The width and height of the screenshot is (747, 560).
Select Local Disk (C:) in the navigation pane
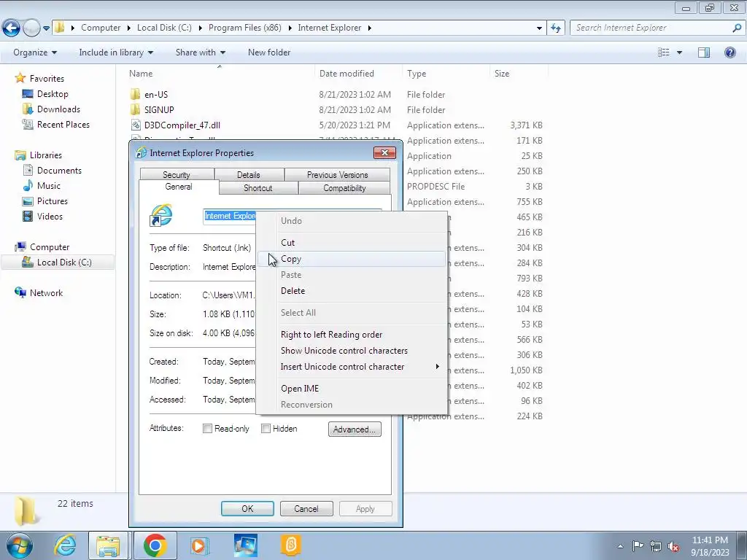pos(57,262)
